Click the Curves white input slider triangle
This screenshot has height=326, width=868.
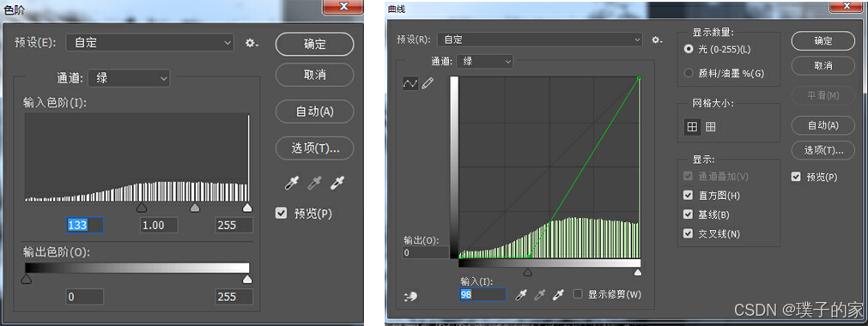point(638,272)
